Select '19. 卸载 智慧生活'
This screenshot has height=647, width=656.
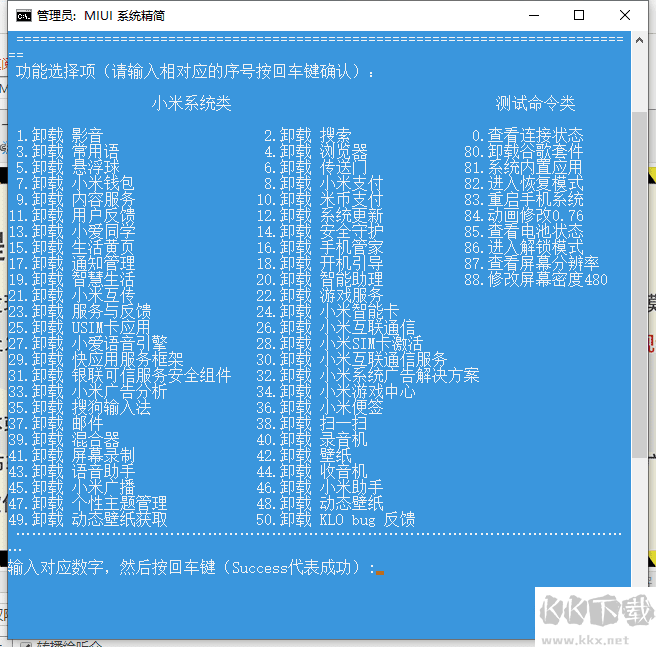(72, 280)
